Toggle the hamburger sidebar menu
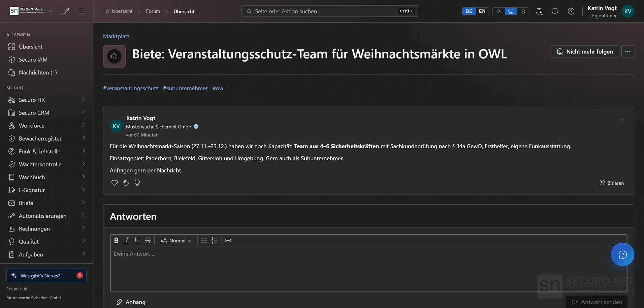This screenshot has height=308, width=644. tap(82, 11)
